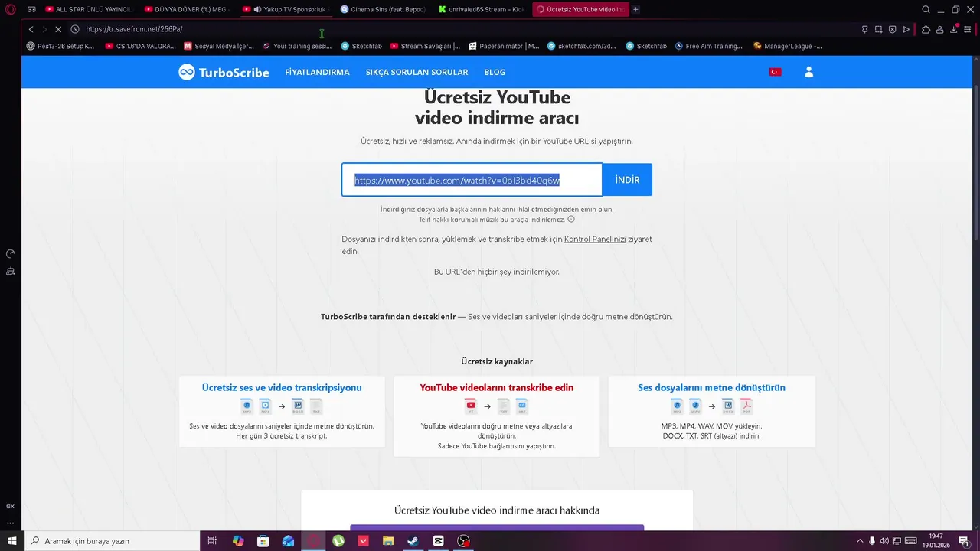Image resolution: width=980 pixels, height=551 pixels.
Task: Switch to the Cinema Sina tab
Action: [383, 9]
